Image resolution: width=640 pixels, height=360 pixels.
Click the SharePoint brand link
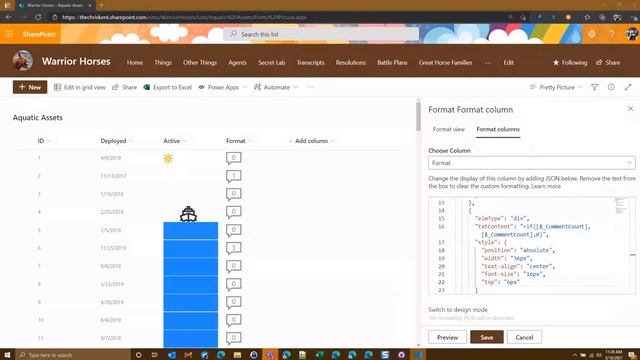pos(39,34)
